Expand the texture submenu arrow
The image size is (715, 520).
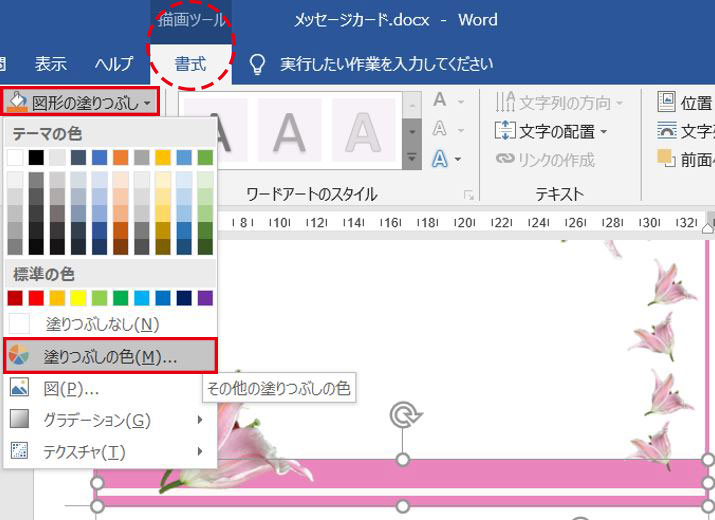tap(199, 451)
